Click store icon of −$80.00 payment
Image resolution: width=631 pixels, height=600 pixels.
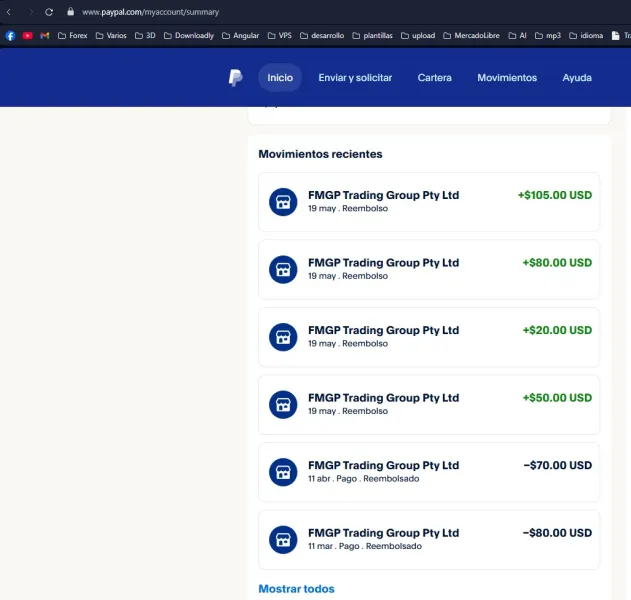[283, 540]
